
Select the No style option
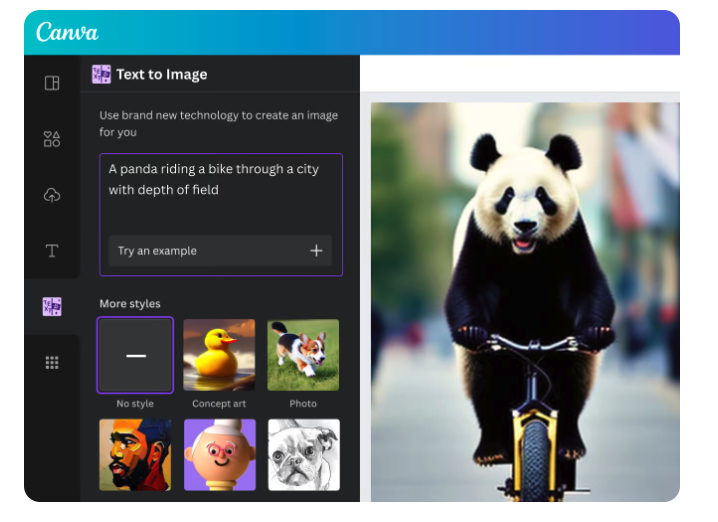135,355
